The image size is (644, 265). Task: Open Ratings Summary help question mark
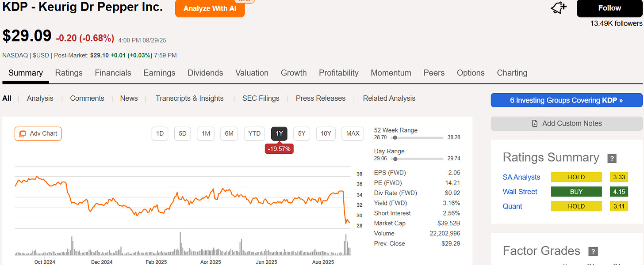tap(612, 158)
